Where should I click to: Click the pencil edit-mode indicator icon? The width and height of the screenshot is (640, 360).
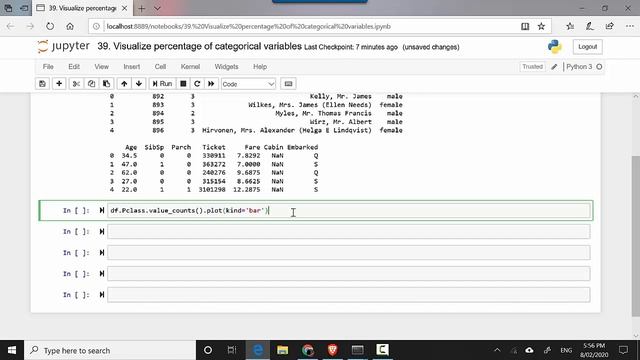(x=554, y=67)
